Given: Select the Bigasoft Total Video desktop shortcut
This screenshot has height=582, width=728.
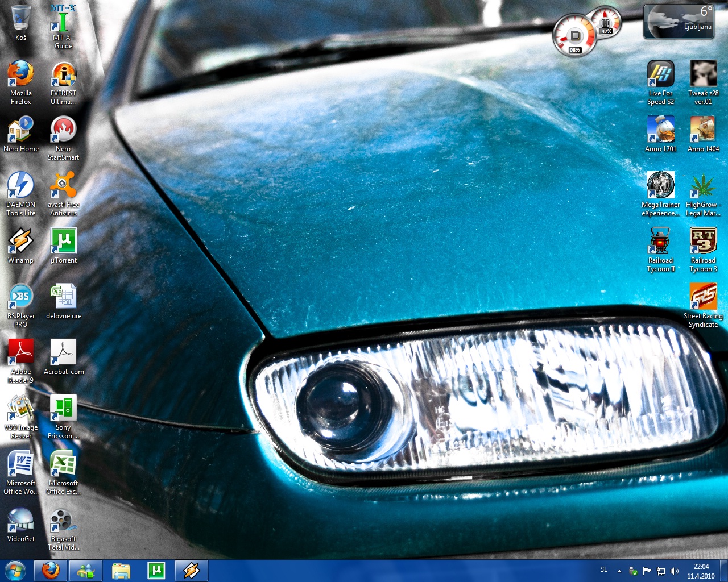Looking at the screenshot, I should click(x=63, y=529).
